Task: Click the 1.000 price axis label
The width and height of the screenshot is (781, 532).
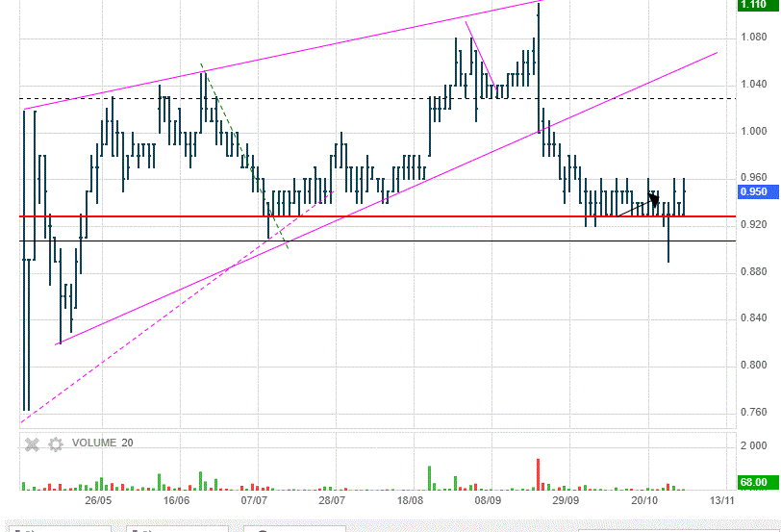Action: coord(754,131)
